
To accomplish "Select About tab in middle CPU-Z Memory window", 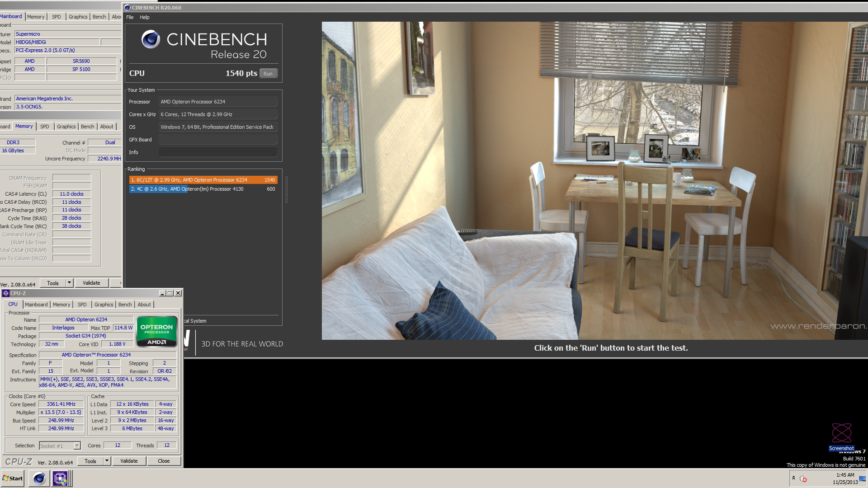I will click(107, 127).
